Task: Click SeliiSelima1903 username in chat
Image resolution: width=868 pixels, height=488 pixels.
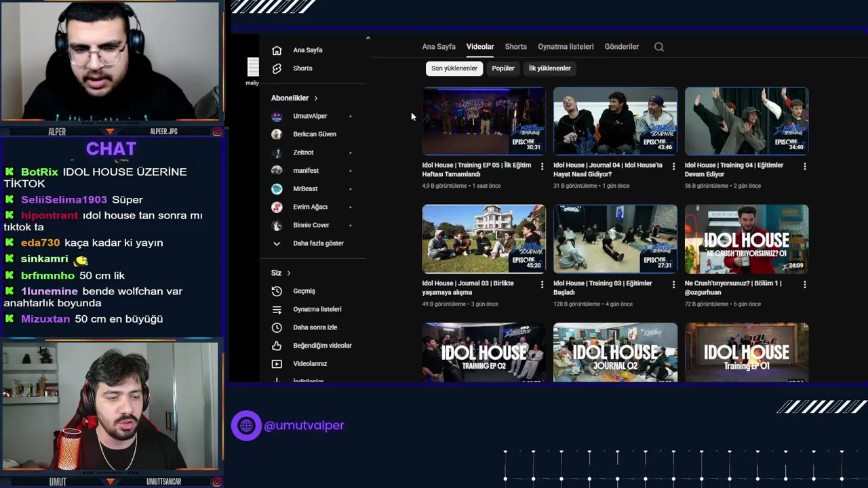Action: [64, 200]
